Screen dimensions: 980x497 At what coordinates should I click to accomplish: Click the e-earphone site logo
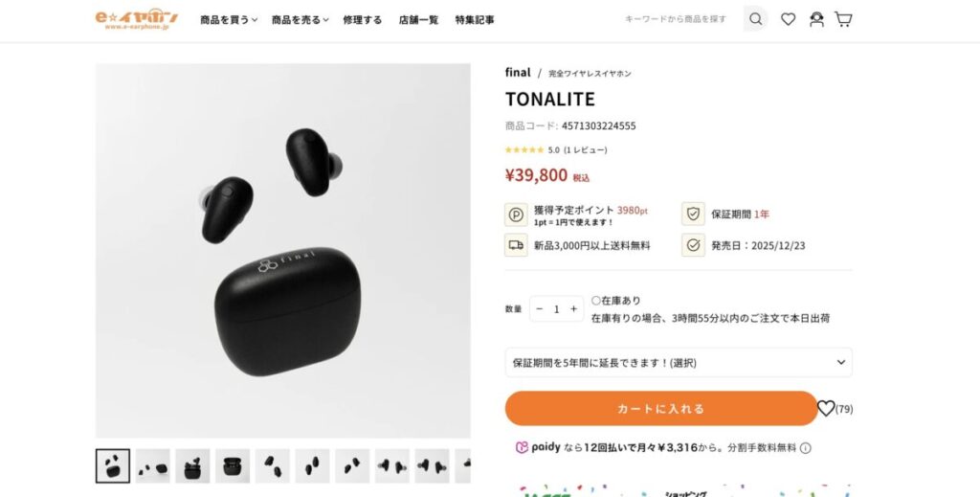[136, 19]
